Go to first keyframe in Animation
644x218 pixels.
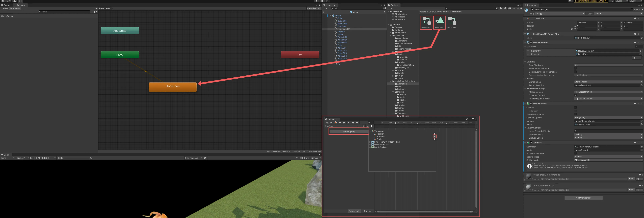(339, 123)
